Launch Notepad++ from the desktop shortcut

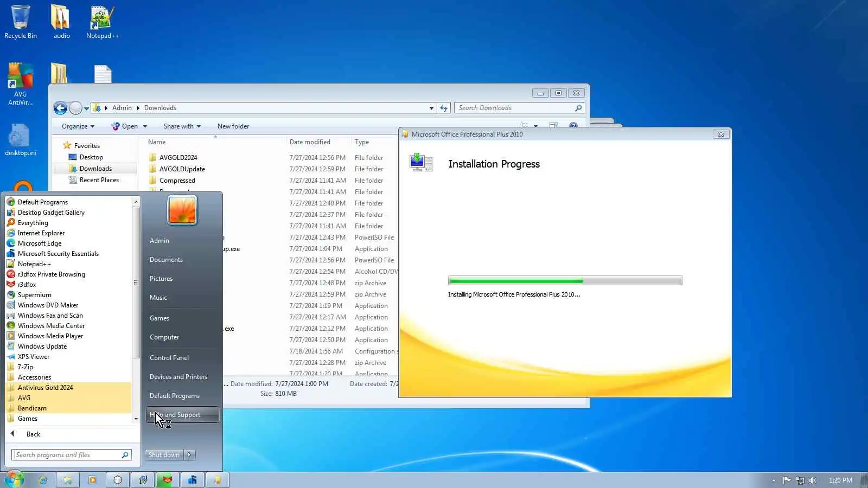pos(103,22)
